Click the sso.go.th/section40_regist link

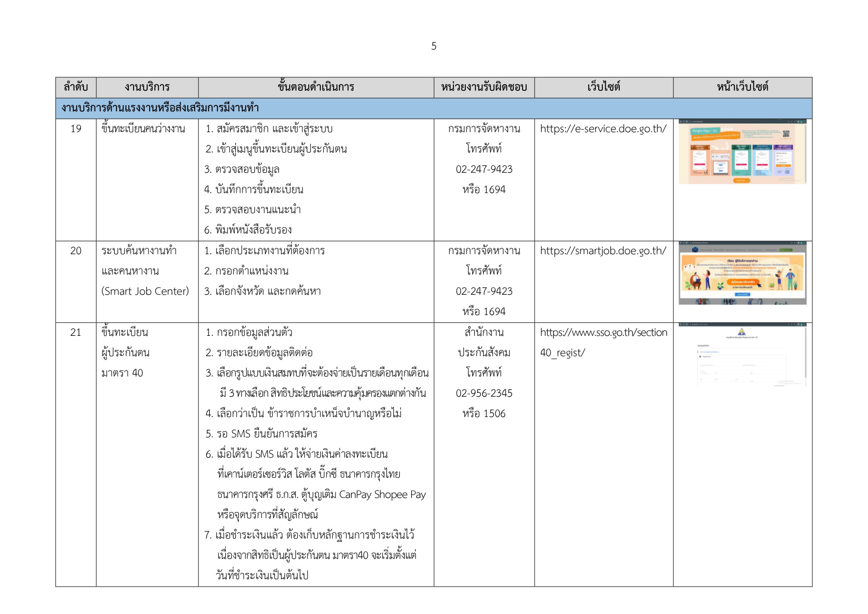click(603, 333)
